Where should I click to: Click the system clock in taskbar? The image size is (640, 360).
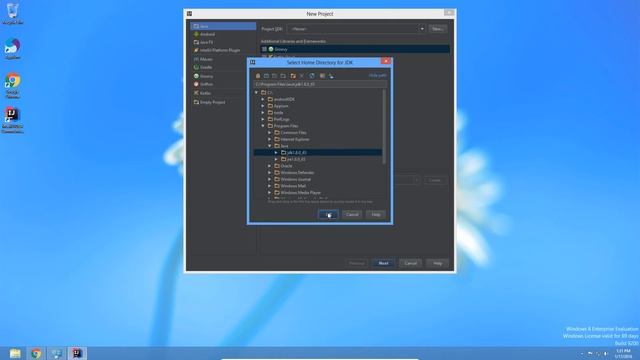pos(623,353)
